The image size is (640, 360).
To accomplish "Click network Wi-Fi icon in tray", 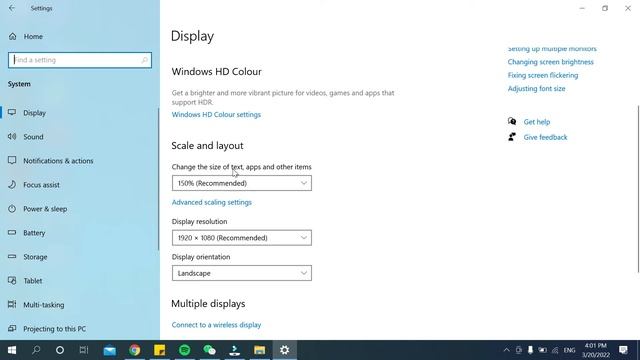I will [555, 350].
